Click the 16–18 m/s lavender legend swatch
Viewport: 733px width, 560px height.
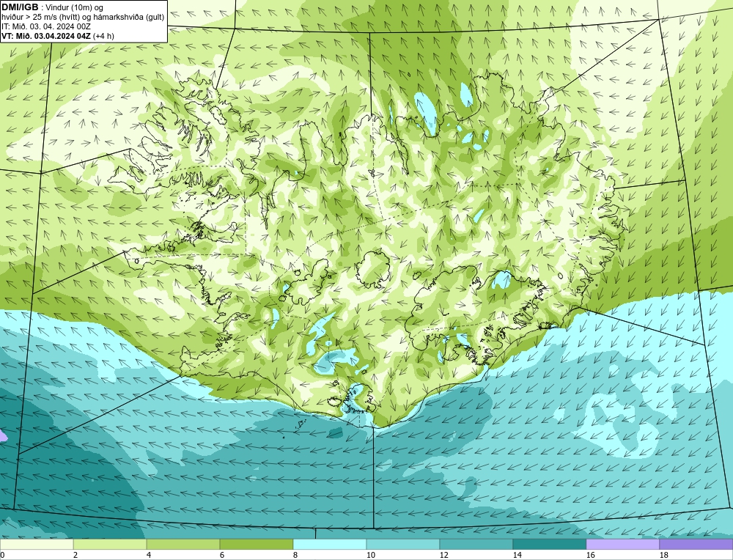coord(622,544)
